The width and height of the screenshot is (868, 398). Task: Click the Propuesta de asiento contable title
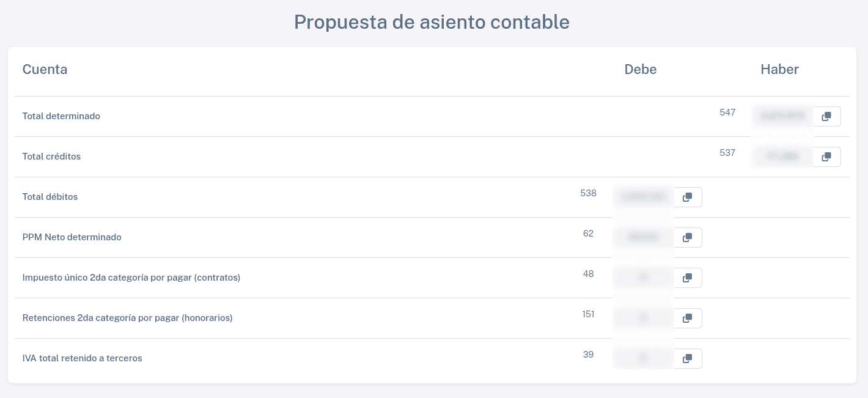pyautogui.click(x=432, y=22)
